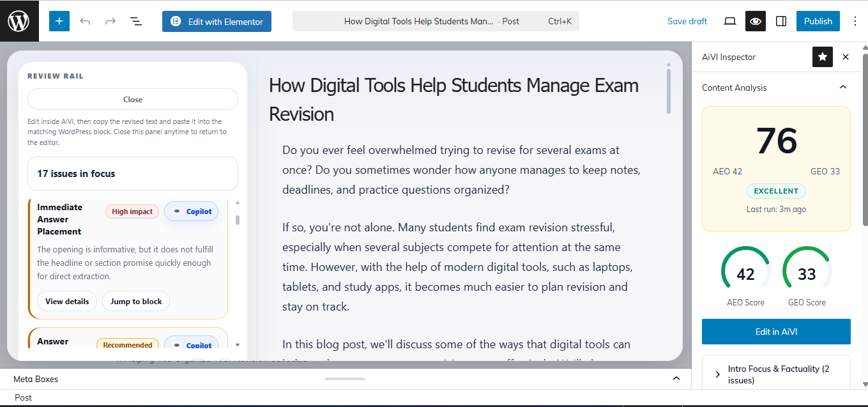868x407 pixels.
Task: Click the Meta Boxes resize handle
Action: tap(345, 379)
